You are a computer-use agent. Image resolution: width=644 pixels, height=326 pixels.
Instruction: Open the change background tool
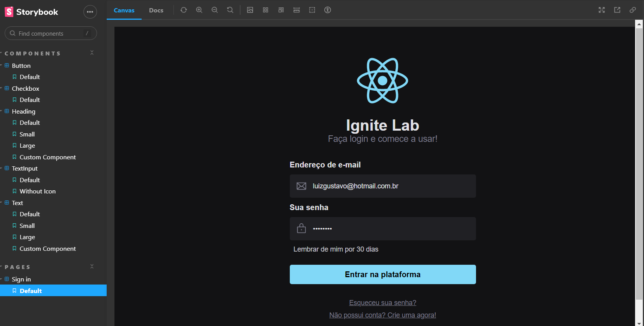(250, 10)
